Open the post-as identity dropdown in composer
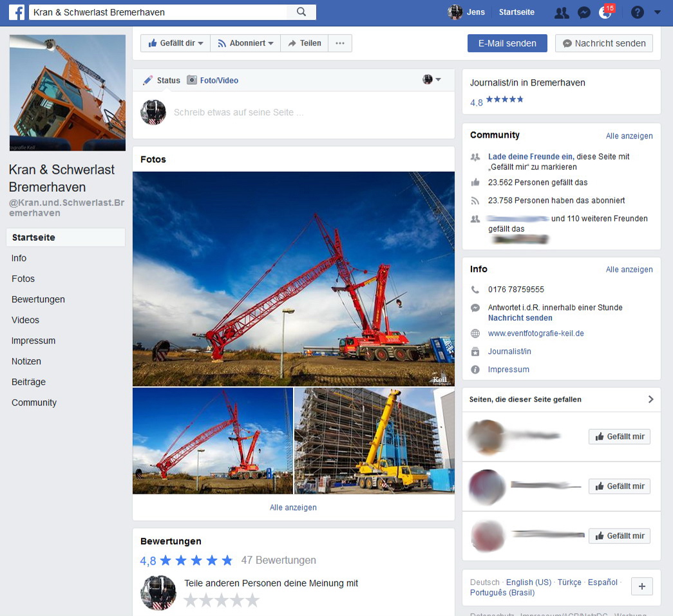673x616 pixels. tap(431, 79)
